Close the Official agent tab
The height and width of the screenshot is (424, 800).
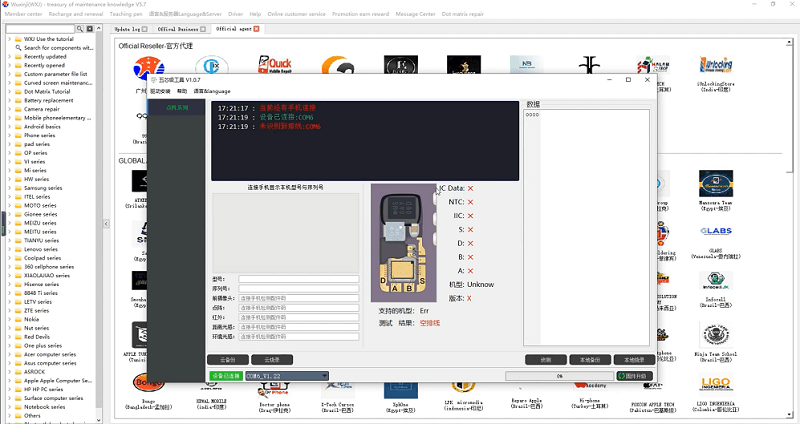tap(256, 29)
